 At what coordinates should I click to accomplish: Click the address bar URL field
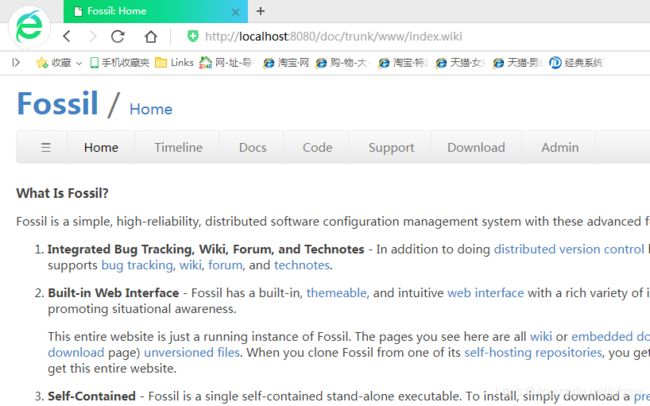point(333,36)
